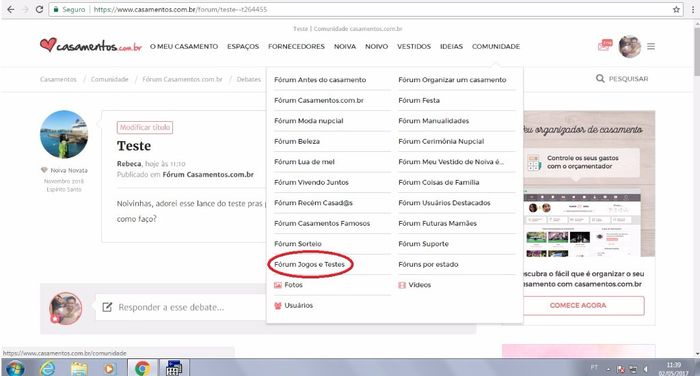
Task: Click the Modificar título button
Action: pos(145,127)
